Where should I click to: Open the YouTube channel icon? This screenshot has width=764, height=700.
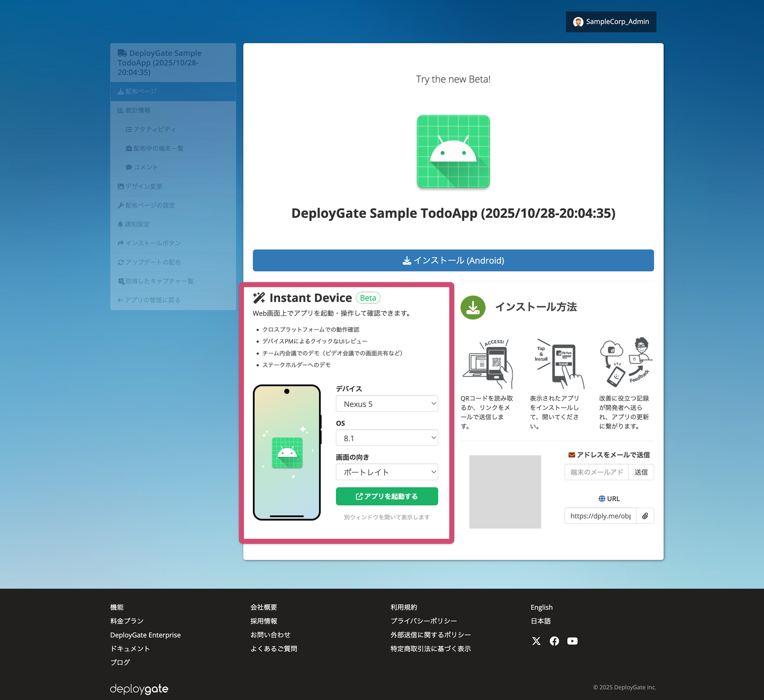click(572, 641)
